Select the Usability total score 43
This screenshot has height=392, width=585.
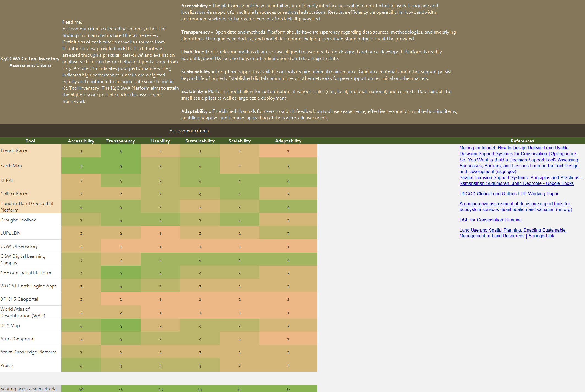coord(160,389)
